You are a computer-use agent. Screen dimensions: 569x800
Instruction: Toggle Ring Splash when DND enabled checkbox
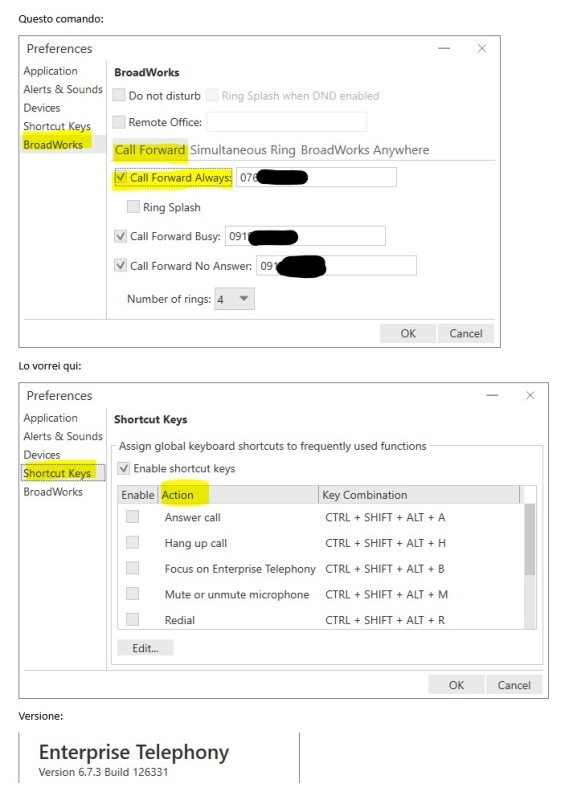tap(212, 95)
